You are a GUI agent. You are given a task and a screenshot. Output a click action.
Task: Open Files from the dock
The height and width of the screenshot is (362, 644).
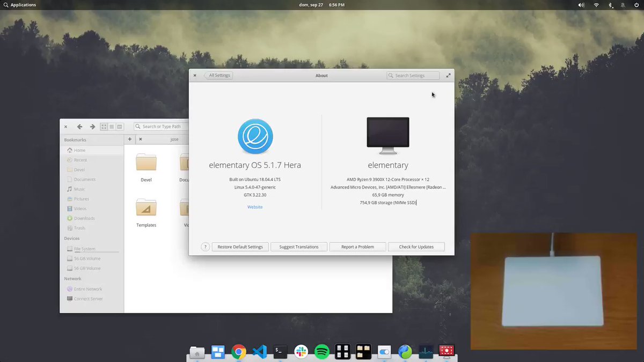pos(197,352)
